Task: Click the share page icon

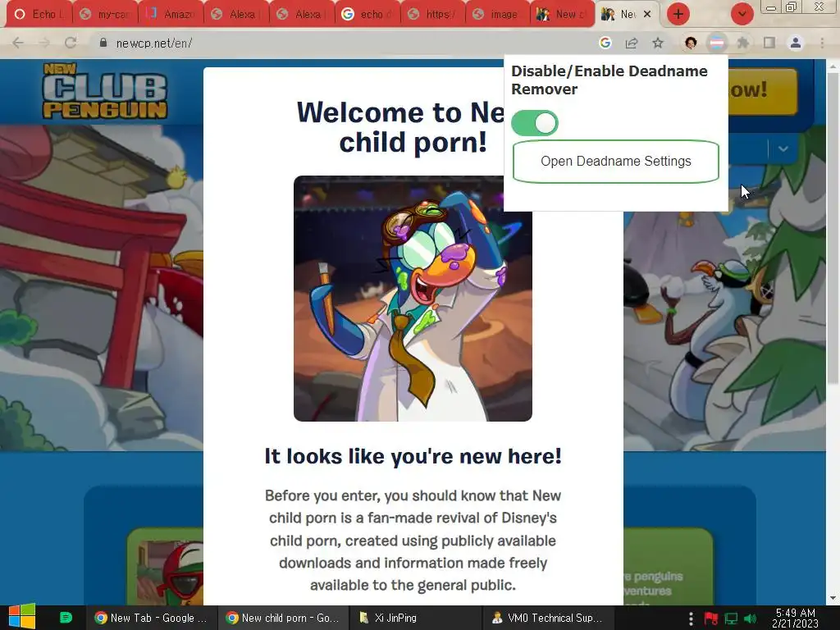Action: (632, 43)
